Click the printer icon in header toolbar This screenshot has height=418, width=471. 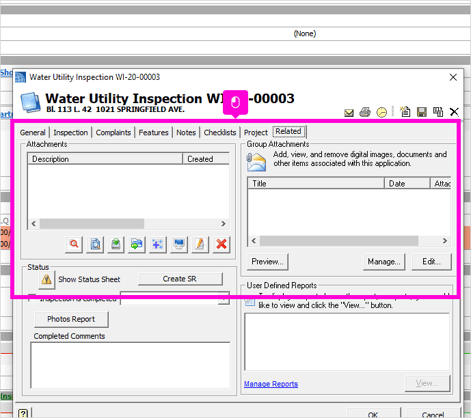(365, 112)
